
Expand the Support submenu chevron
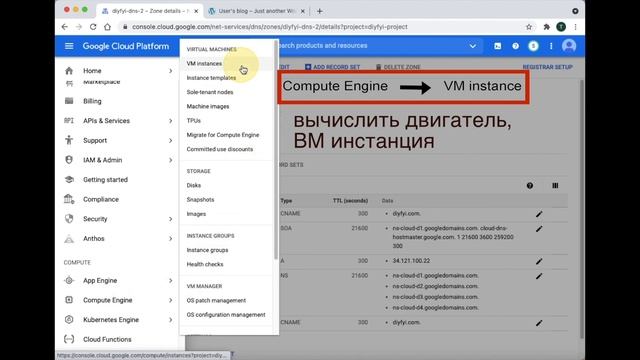tap(171, 140)
